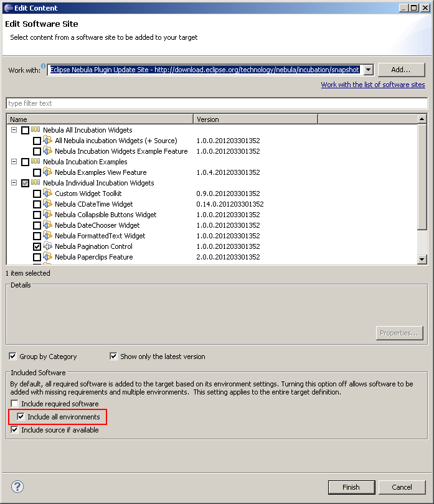Toggle Include source if available
Image resolution: width=434 pixels, height=504 pixels.
point(14,430)
